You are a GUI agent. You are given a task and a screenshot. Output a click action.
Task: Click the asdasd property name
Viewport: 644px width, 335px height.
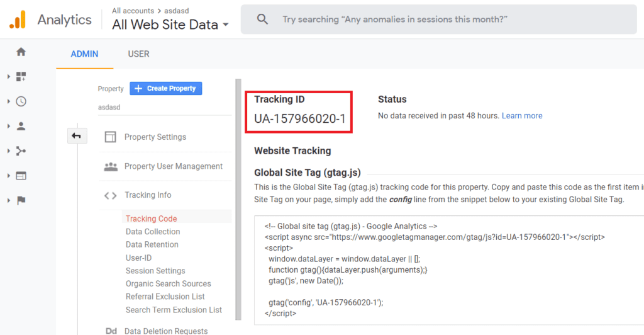tap(109, 107)
